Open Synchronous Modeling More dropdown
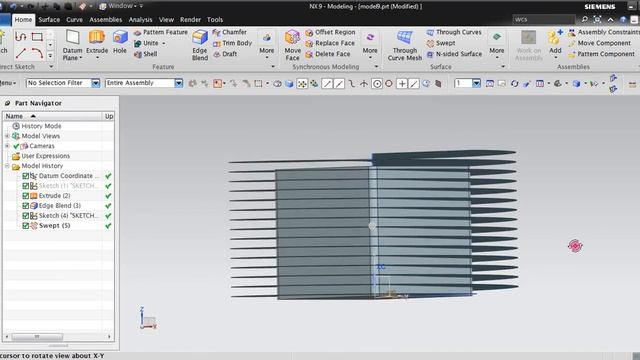This screenshot has width=640, height=360. [370, 45]
